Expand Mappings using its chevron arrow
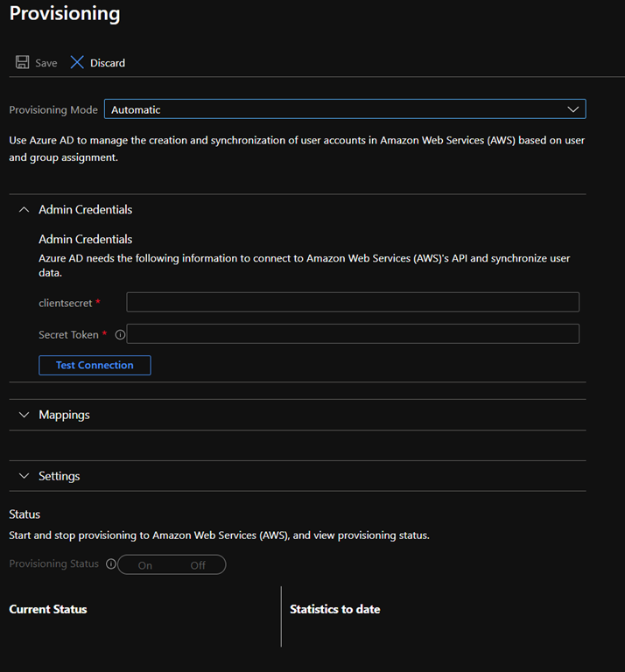 [24, 415]
